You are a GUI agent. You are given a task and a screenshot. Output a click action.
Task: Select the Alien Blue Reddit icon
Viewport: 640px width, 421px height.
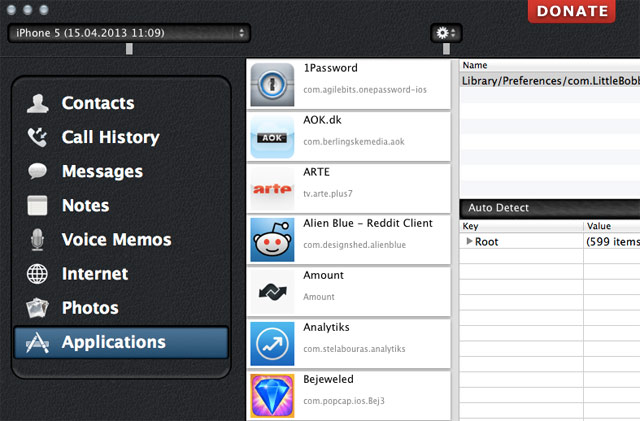pos(272,240)
